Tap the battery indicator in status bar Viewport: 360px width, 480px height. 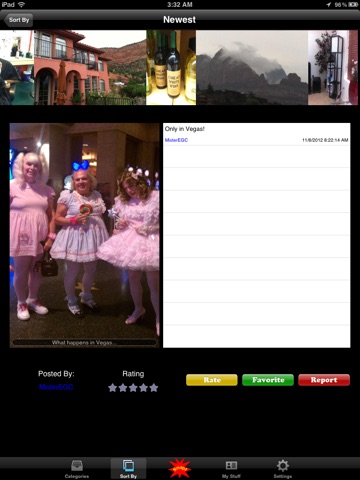(353, 5)
